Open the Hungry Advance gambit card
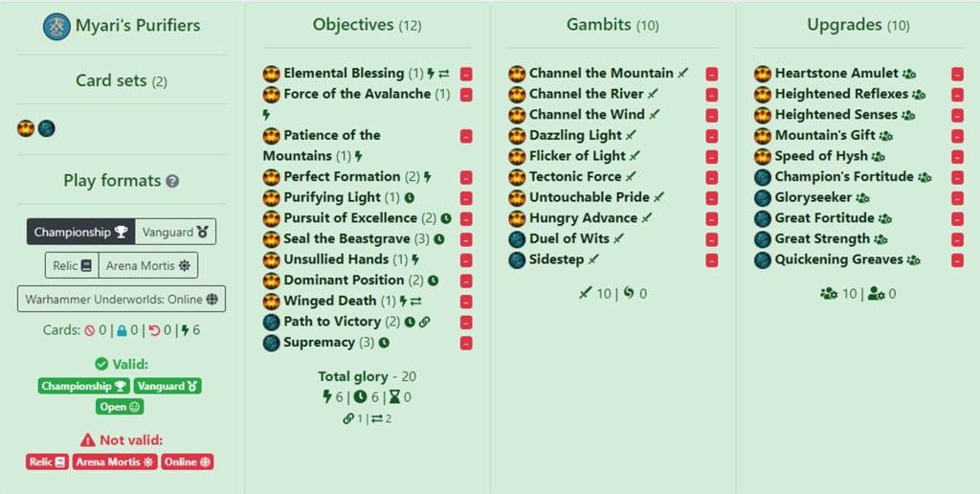Viewport: 980px width, 494px height. tap(583, 218)
